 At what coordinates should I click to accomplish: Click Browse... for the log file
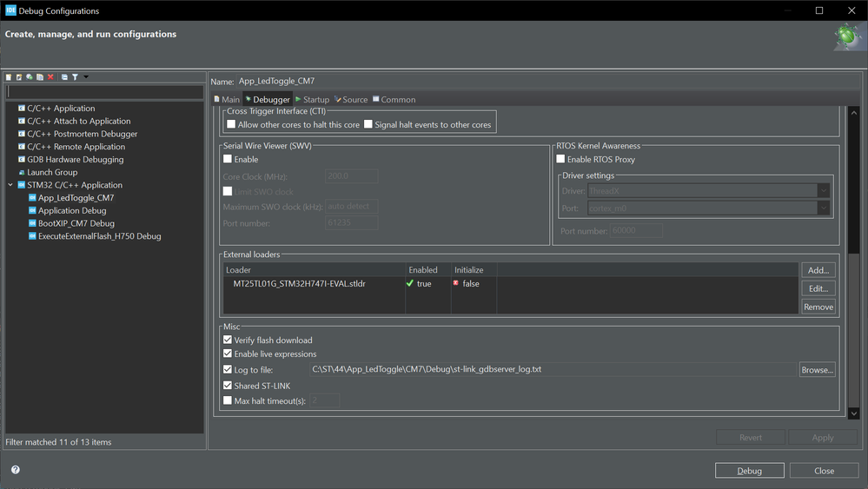[817, 369]
